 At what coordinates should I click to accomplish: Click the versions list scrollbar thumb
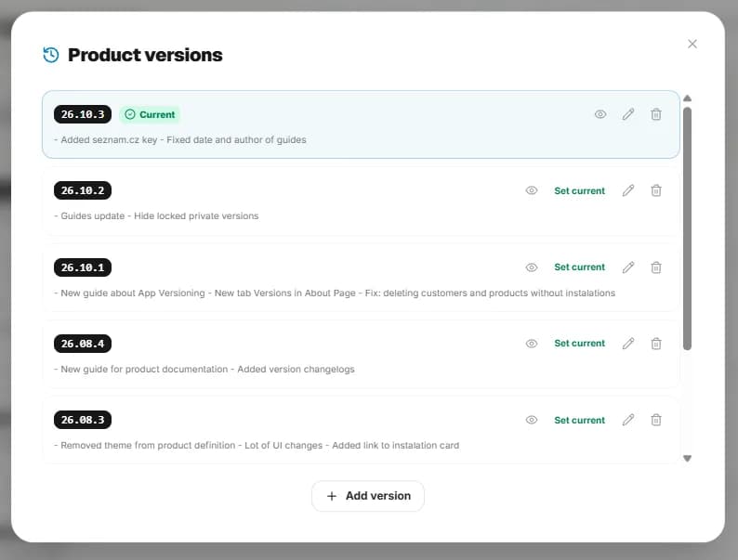pyautogui.click(x=687, y=228)
